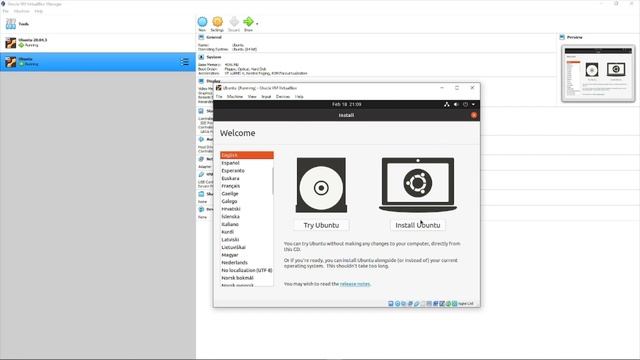640x360 pixels.
Task: Click the hard disk activity icon in VM status bar
Action: pos(391,304)
